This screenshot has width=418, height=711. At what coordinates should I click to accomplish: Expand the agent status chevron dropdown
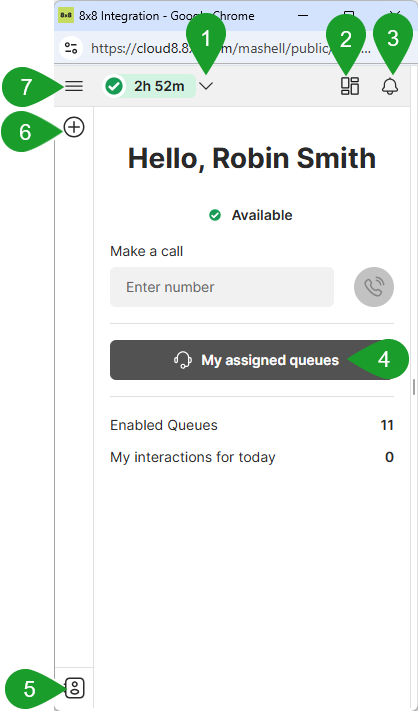click(206, 86)
